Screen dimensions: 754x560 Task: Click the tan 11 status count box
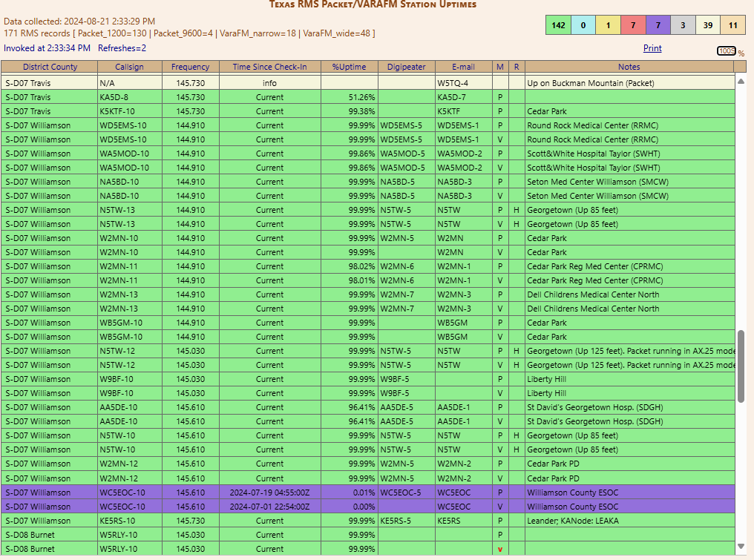tap(732, 25)
